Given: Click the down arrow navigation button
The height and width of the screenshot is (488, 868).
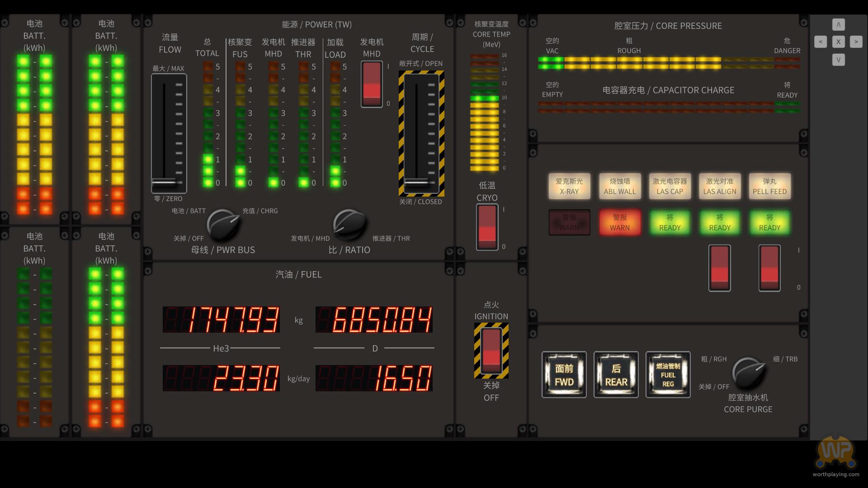Looking at the screenshot, I should [x=838, y=60].
